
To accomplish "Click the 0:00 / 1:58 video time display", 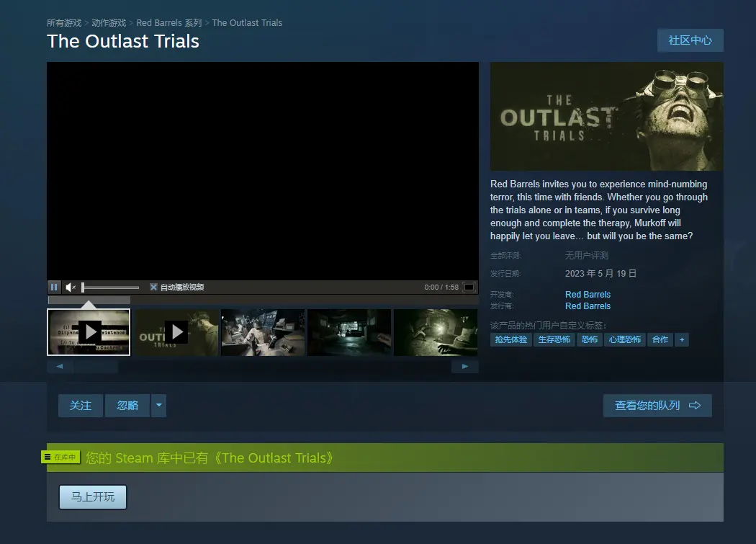I will tap(441, 287).
